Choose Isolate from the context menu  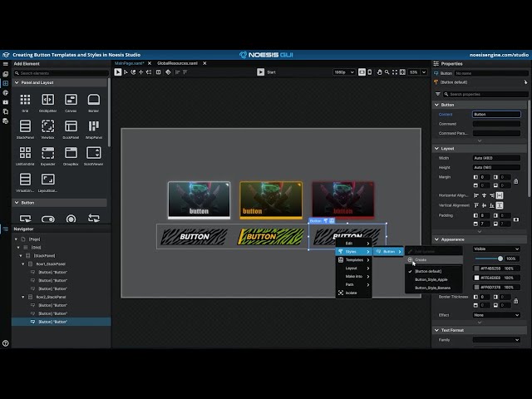(353, 293)
